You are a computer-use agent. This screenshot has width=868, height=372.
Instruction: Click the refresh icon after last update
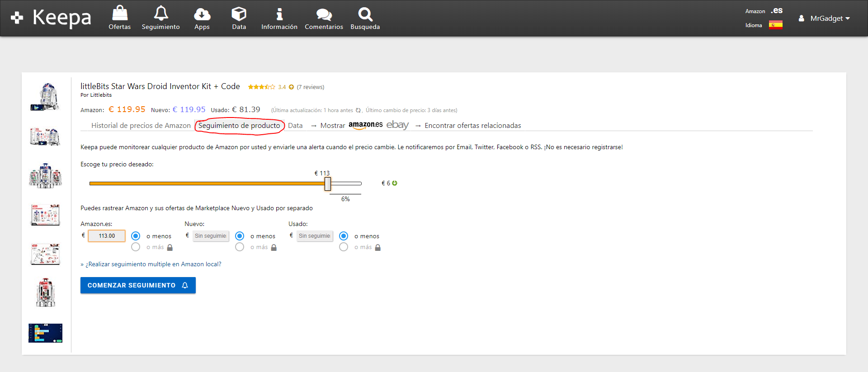click(x=359, y=110)
